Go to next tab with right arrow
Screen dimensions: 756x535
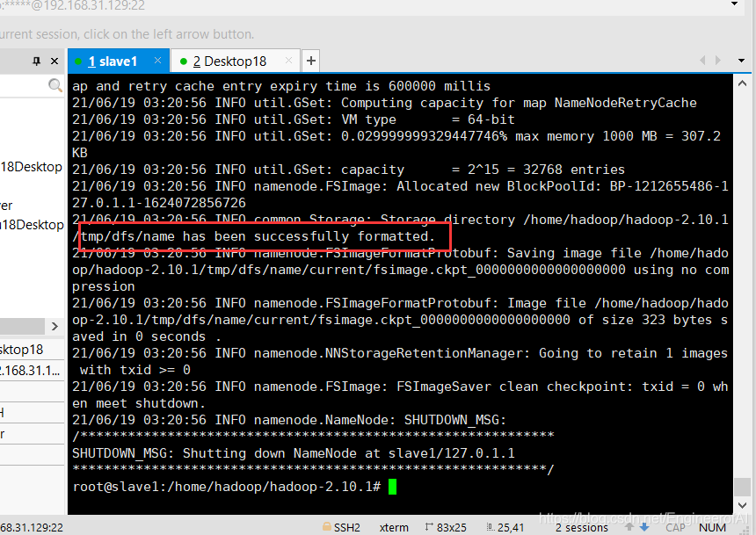tap(718, 61)
